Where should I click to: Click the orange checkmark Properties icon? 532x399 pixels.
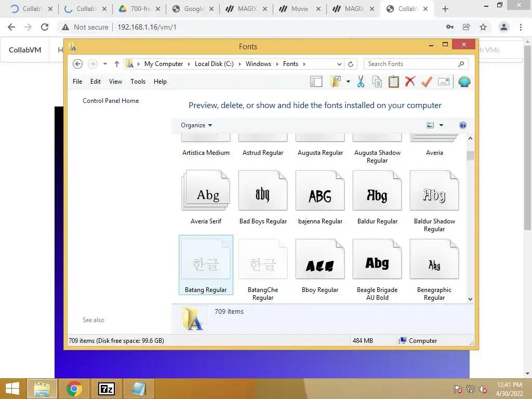tap(427, 82)
